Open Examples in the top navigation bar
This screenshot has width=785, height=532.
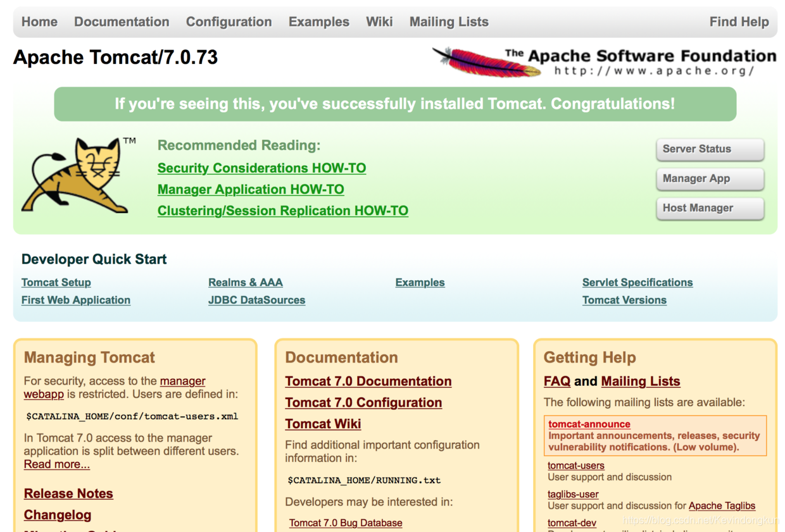319,22
